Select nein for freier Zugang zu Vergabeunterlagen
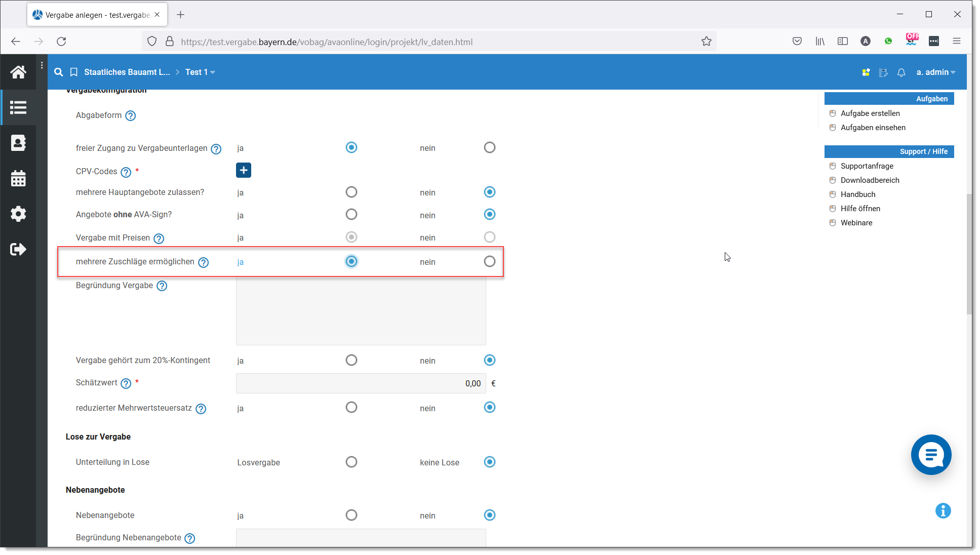980x555 pixels. [490, 147]
